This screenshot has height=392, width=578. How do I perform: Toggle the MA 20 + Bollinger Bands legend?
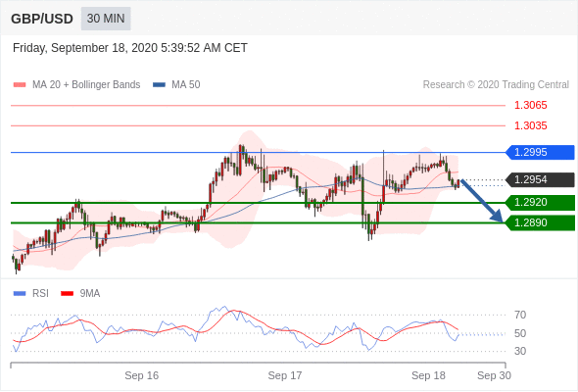tap(86, 85)
